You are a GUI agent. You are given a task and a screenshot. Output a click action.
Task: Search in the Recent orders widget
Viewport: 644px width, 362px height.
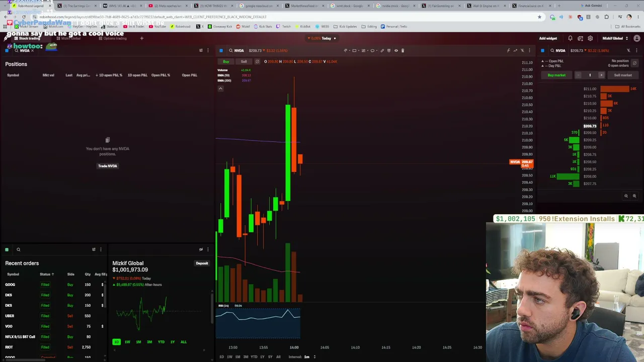(18, 249)
